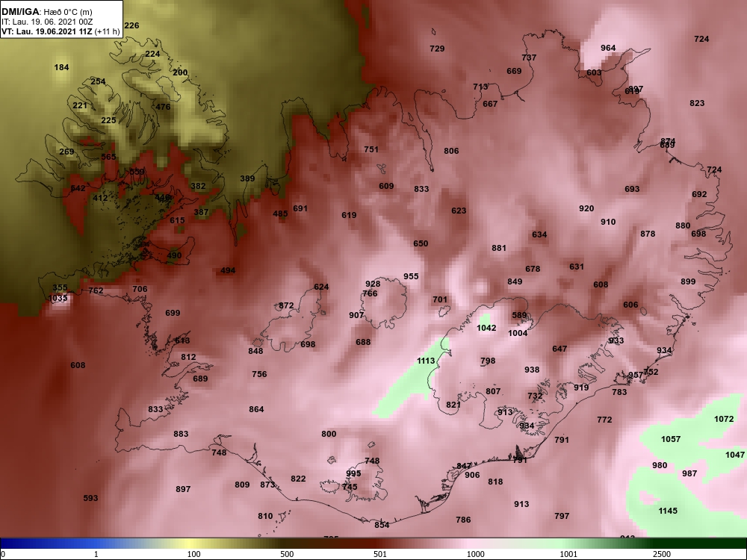
Task: Click the map value 1057
Action: tap(670, 439)
